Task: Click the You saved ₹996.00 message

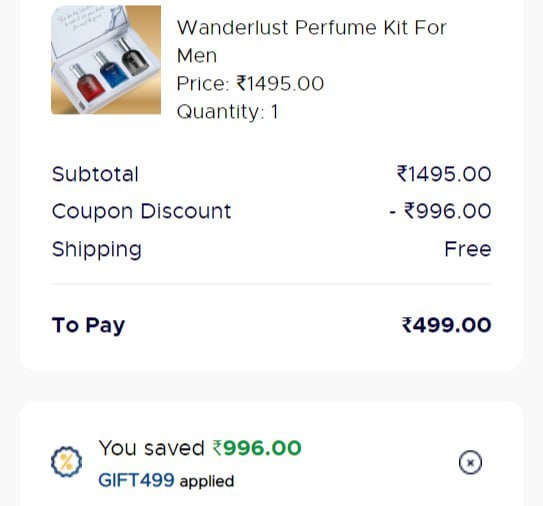Action: click(200, 448)
